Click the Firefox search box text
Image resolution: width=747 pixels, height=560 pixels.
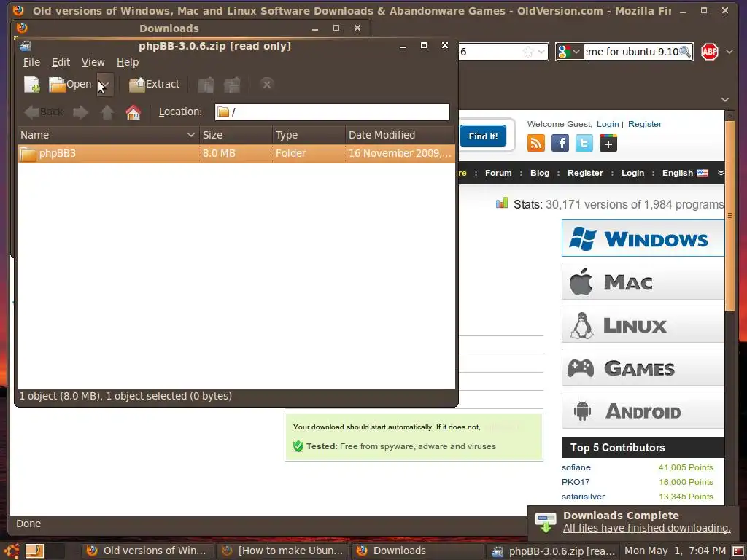pos(631,52)
